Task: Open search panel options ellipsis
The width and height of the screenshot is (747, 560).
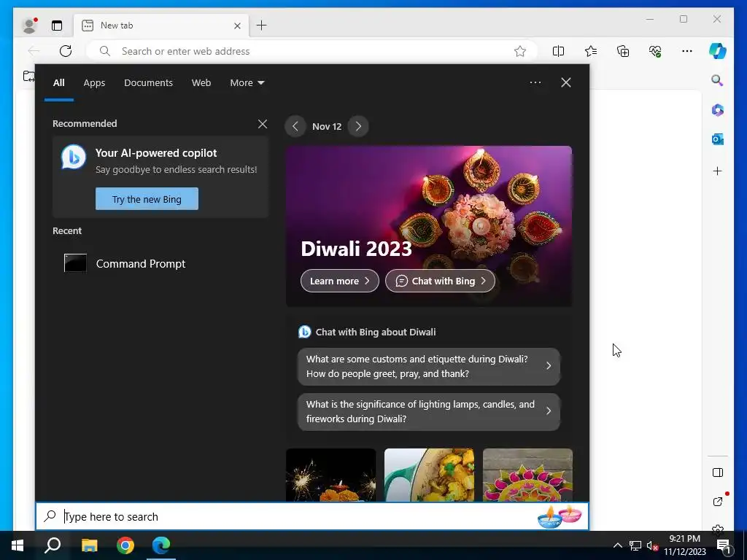Action: (535, 82)
